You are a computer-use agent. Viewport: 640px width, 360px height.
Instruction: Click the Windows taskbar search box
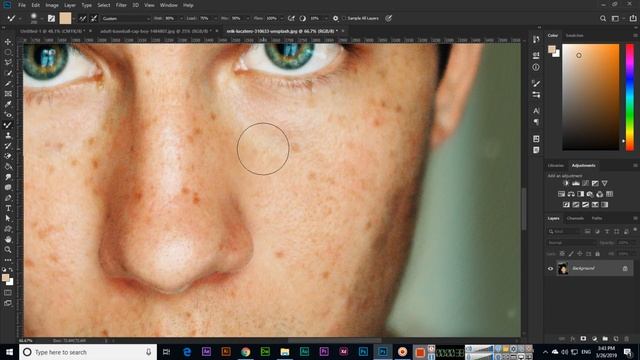click(x=88, y=352)
